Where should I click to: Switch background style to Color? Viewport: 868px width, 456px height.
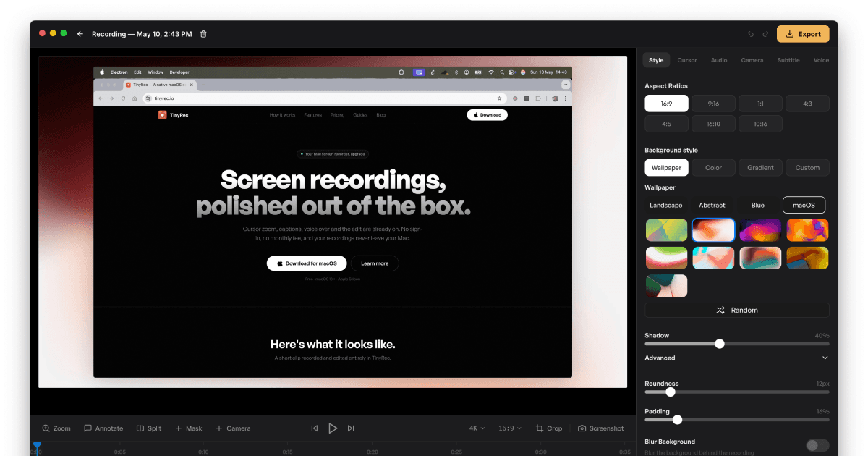pos(713,167)
